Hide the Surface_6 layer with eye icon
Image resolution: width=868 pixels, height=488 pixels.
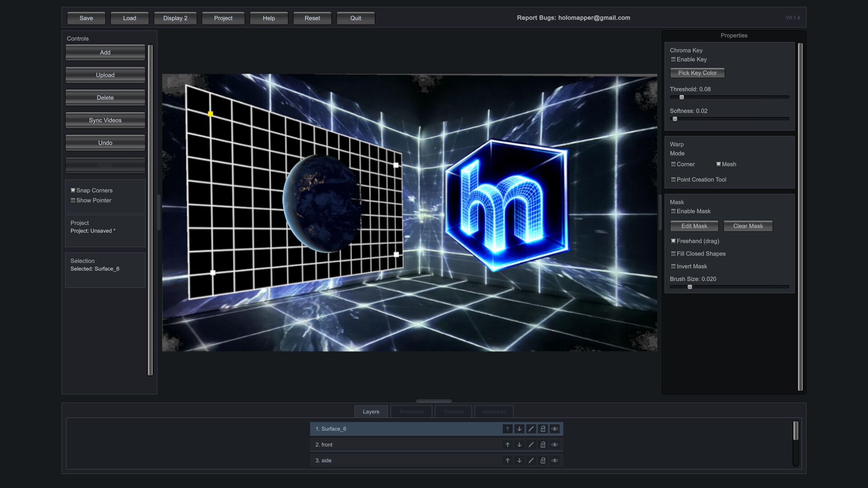tap(555, 429)
